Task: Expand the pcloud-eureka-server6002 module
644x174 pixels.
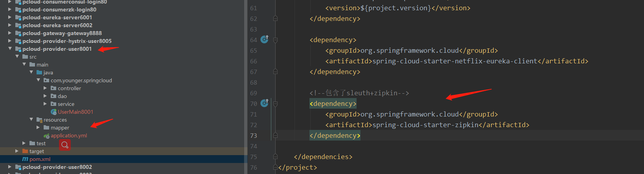Action: (x=10, y=25)
